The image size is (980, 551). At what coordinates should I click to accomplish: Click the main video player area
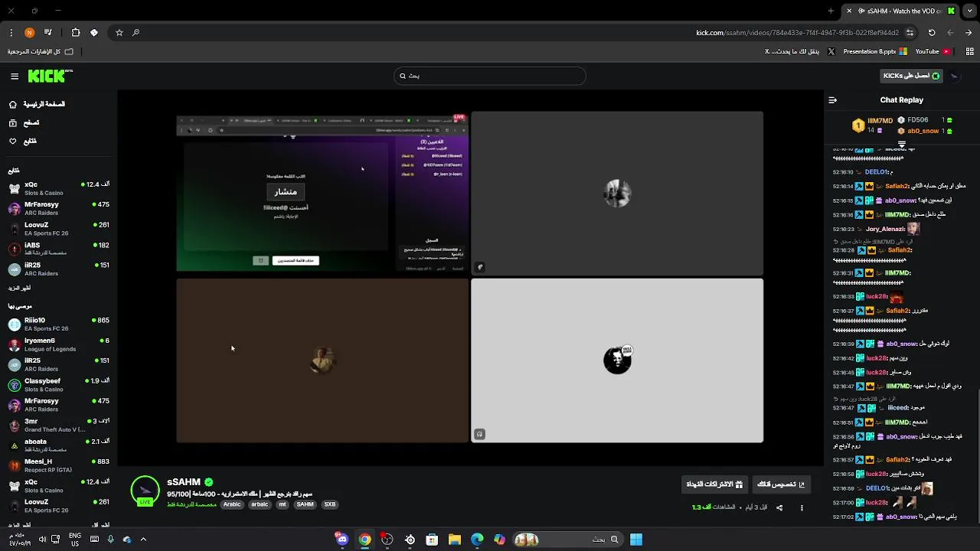(470, 277)
